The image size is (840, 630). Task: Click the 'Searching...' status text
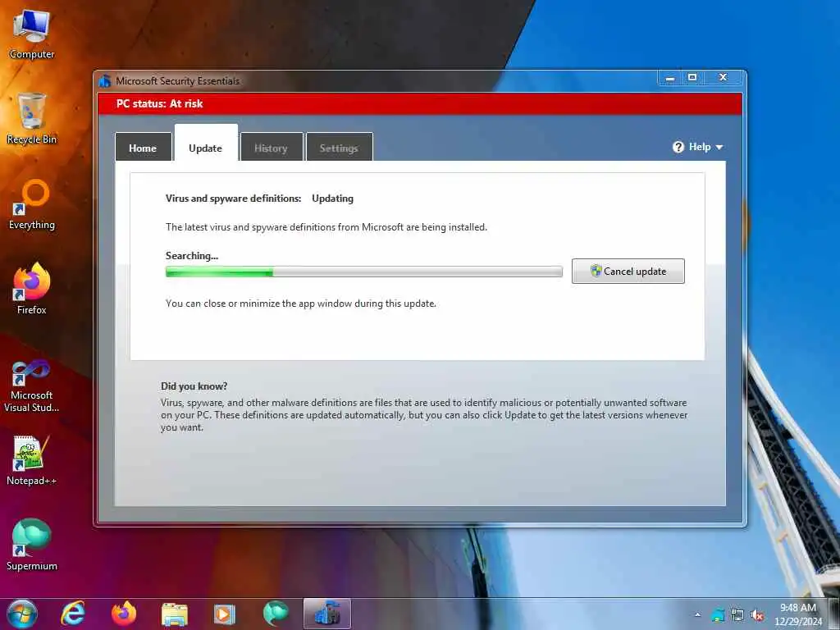[x=192, y=256]
